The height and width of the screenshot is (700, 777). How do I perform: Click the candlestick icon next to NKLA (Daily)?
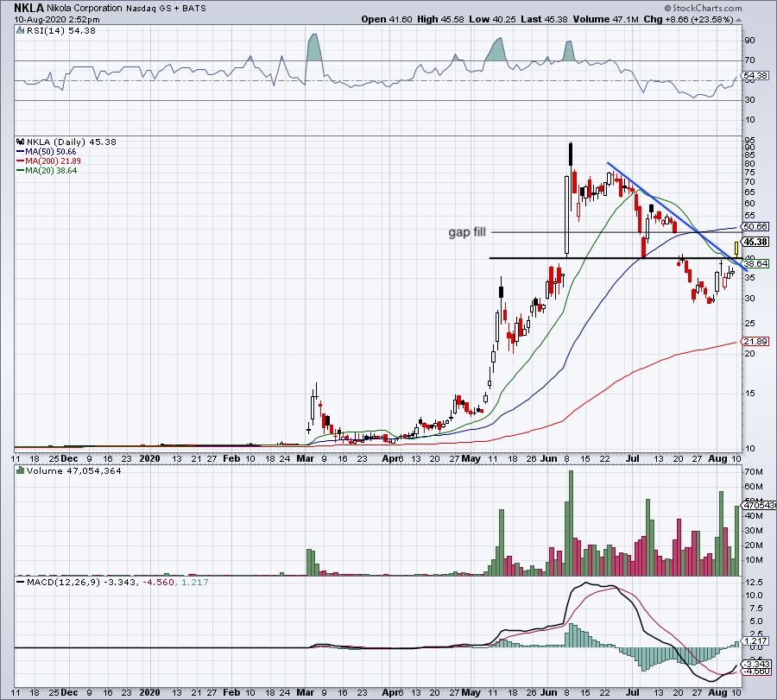click(x=21, y=142)
